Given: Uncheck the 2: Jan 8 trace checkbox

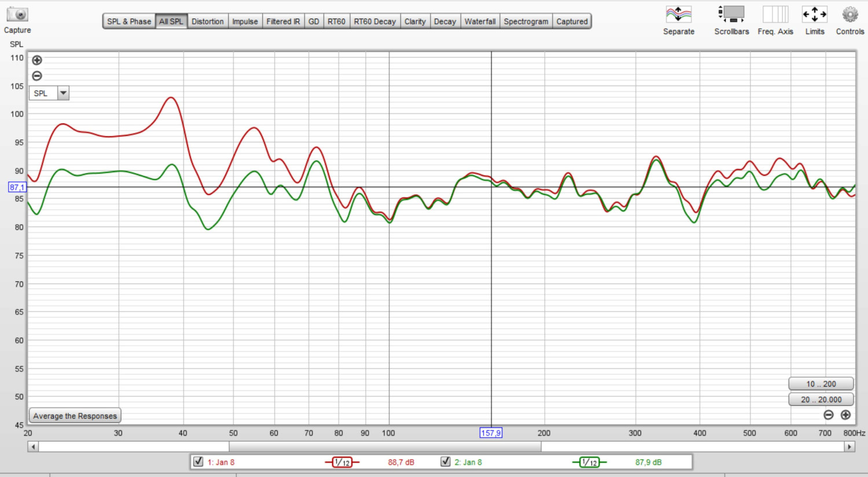Looking at the screenshot, I should click(x=446, y=462).
